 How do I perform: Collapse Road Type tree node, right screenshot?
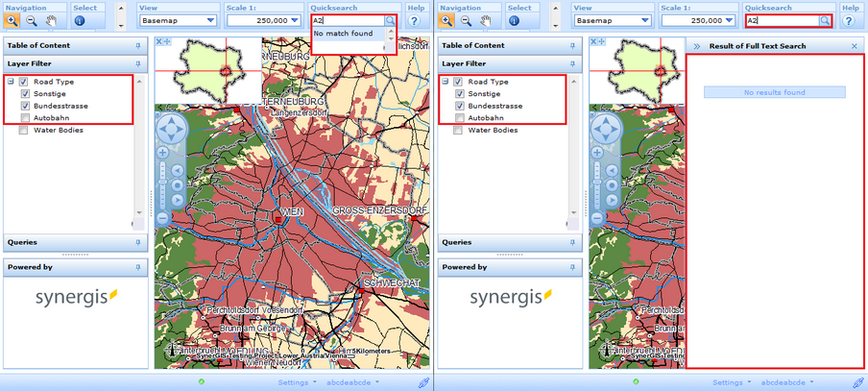(x=446, y=82)
